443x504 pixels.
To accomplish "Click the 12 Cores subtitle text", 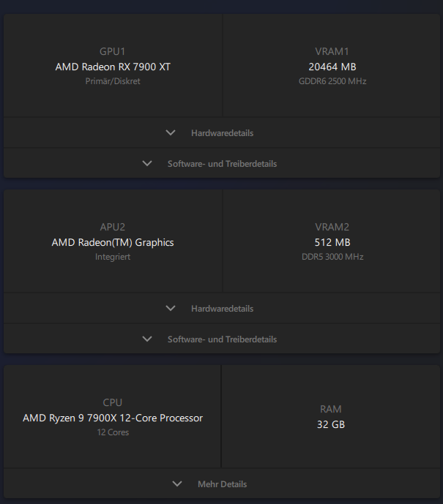I will 113,432.
